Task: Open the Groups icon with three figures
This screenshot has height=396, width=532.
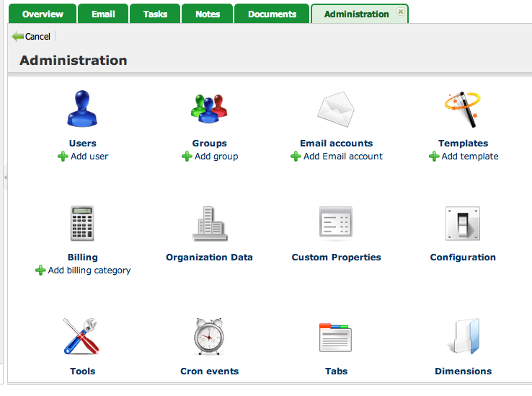Action: [209, 110]
